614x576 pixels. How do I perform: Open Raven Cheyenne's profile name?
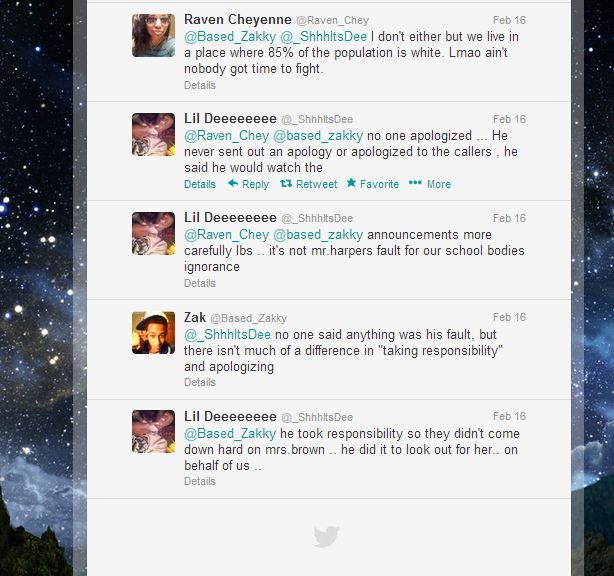tap(238, 20)
